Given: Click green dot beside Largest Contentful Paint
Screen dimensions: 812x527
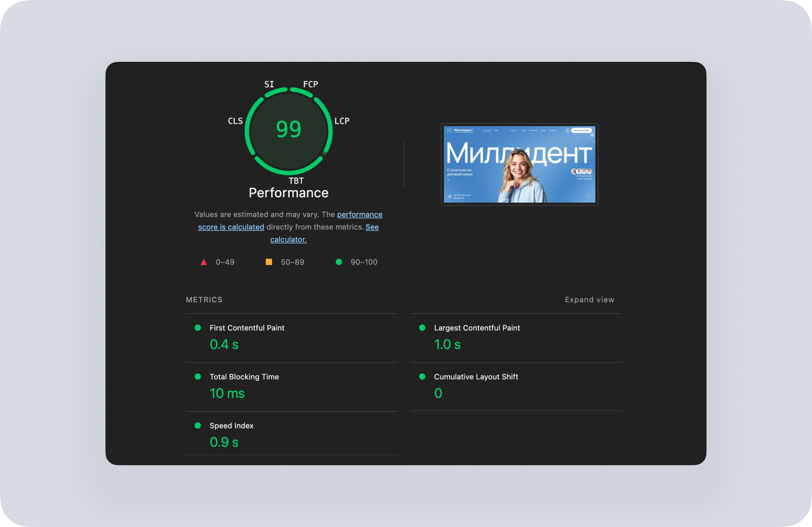Looking at the screenshot, I should point(422,328).
